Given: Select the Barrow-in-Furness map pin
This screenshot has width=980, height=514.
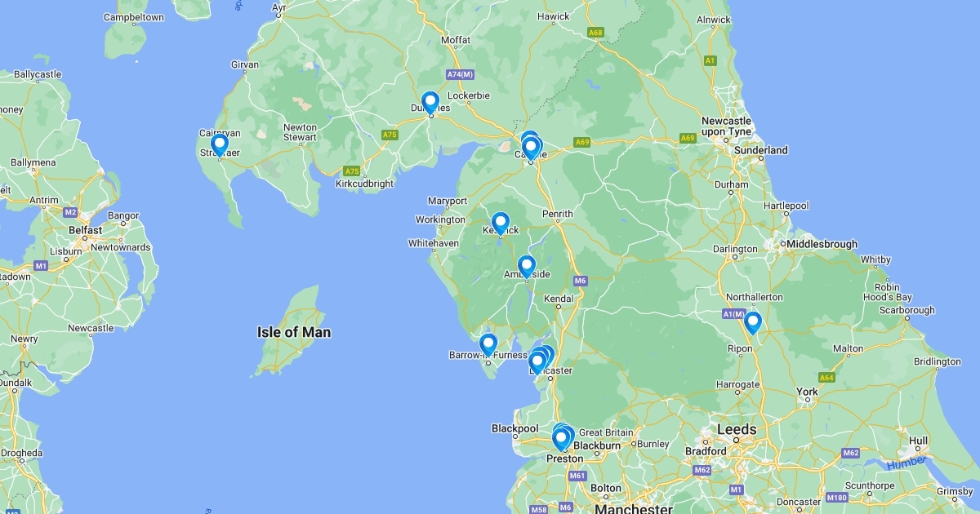Looking at the screenshot, I should point(488,345).
